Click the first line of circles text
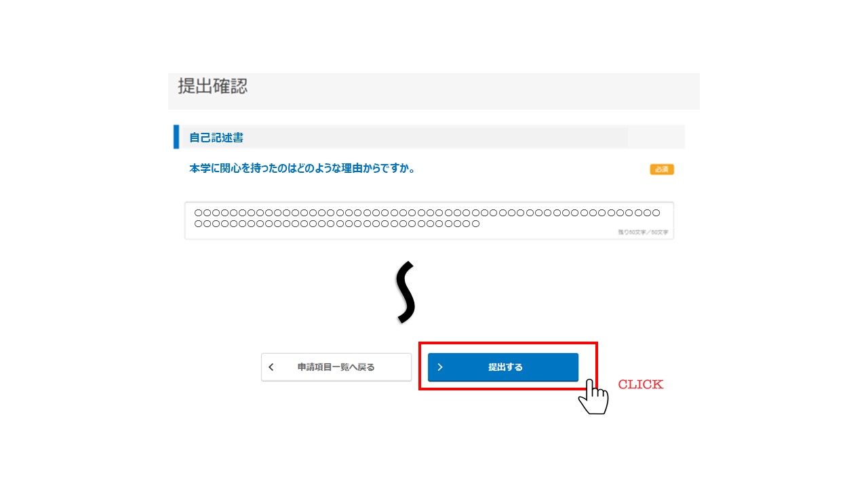This screenshot has height=488, width=868. tap(427, 213)
